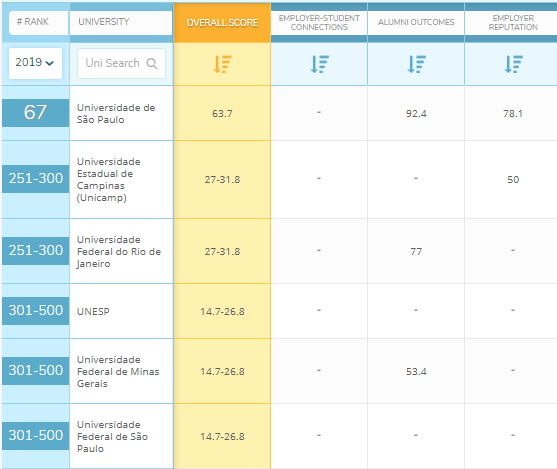Open Universidade Estadual de Campinas (Unicamp) link
Screen dimensions: 557x469
[109, 179]
